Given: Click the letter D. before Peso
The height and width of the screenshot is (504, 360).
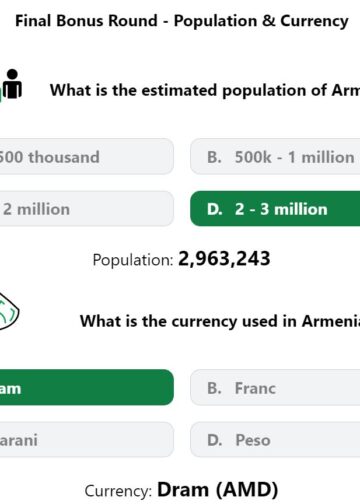Looking at the screenshot, I should click(x=214, y=440).
